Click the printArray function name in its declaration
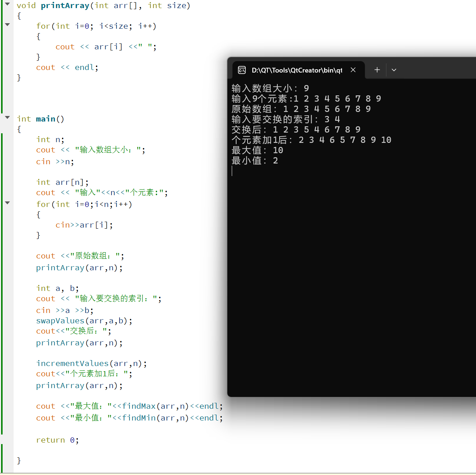The width and height of the screenshot is (476, 475). [x=65, y=5]
